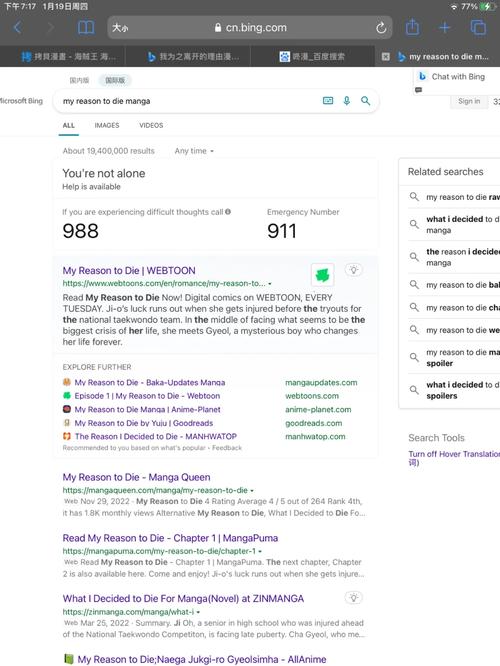Click the mangaupdates.com domain link
The width and height of the screenshot is (500, 666).
coord(321,382)
